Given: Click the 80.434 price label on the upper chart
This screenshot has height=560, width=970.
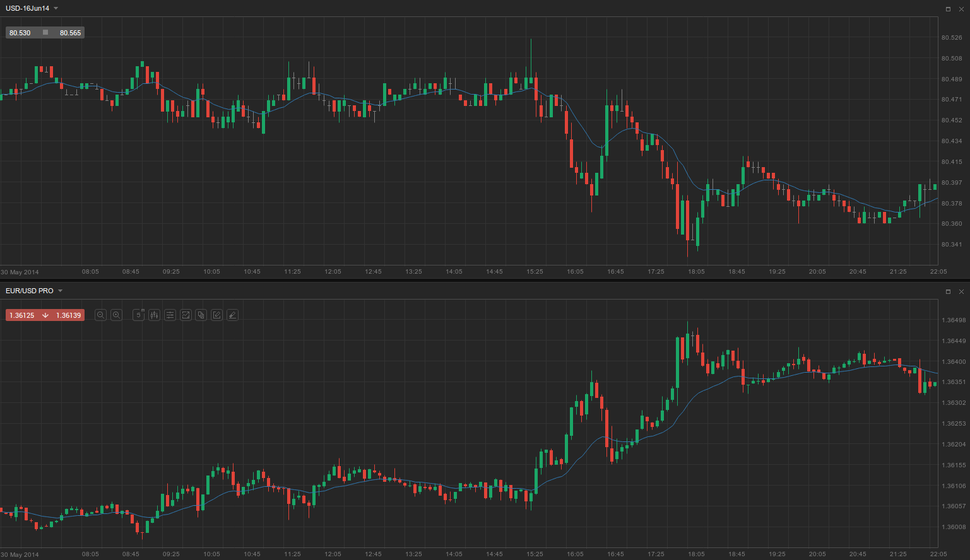Looking at the screenshot, I should (x=952, y=141).
